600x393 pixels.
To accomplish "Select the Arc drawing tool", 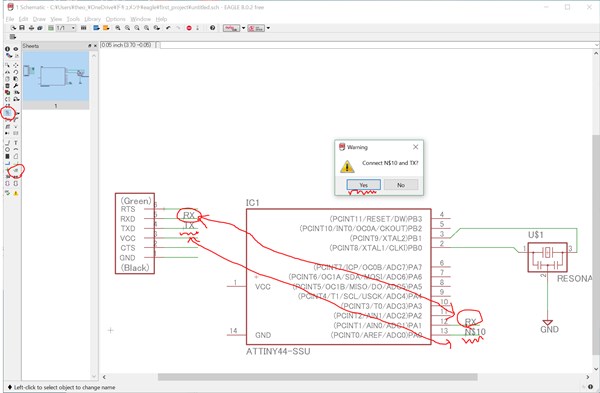I will [x=16, y=149].
